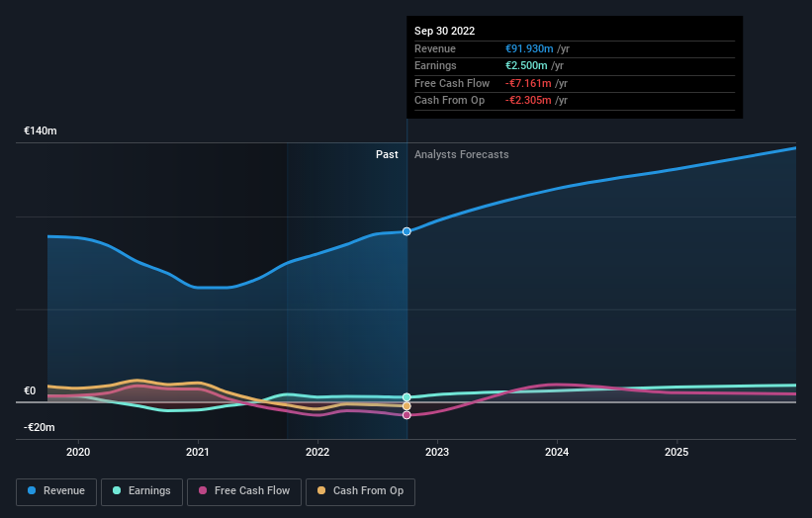Click the blue Revenue data point marker
The image size is (812, 518).
406,231
